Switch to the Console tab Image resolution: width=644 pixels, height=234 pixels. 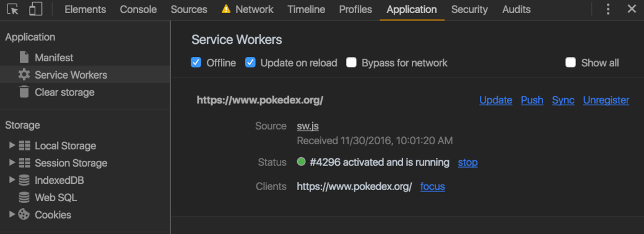pyautogui.click(x=138, y=9)
